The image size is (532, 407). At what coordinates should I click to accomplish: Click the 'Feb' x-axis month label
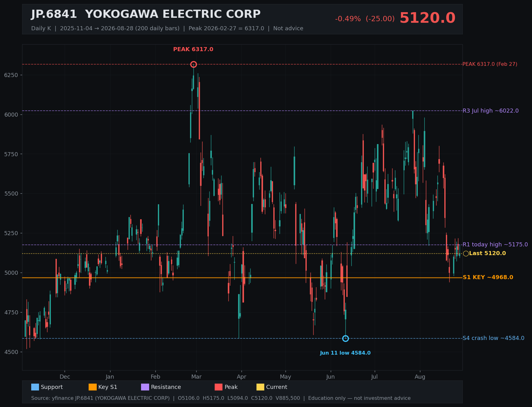coord(155,377)
